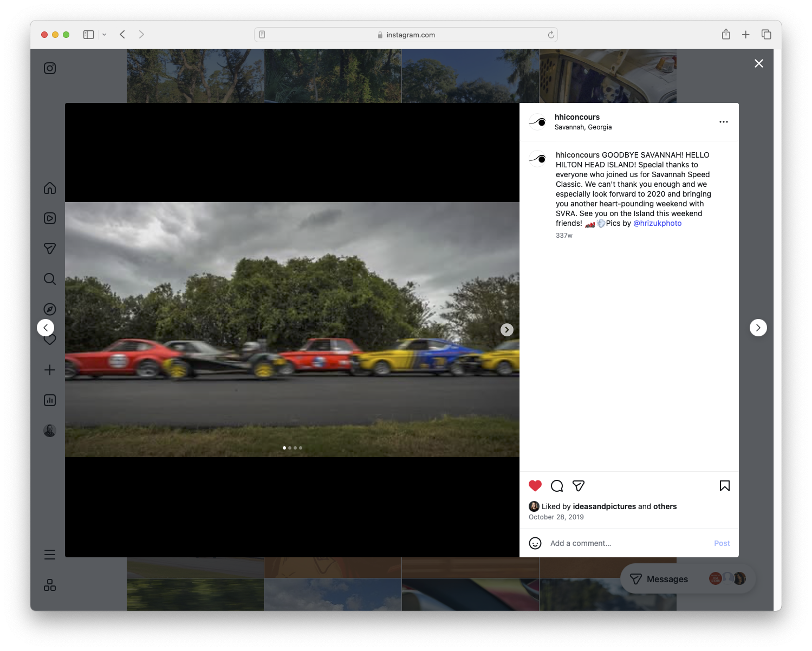
Task: Create a new post with the plus icon
Action: 49,370
